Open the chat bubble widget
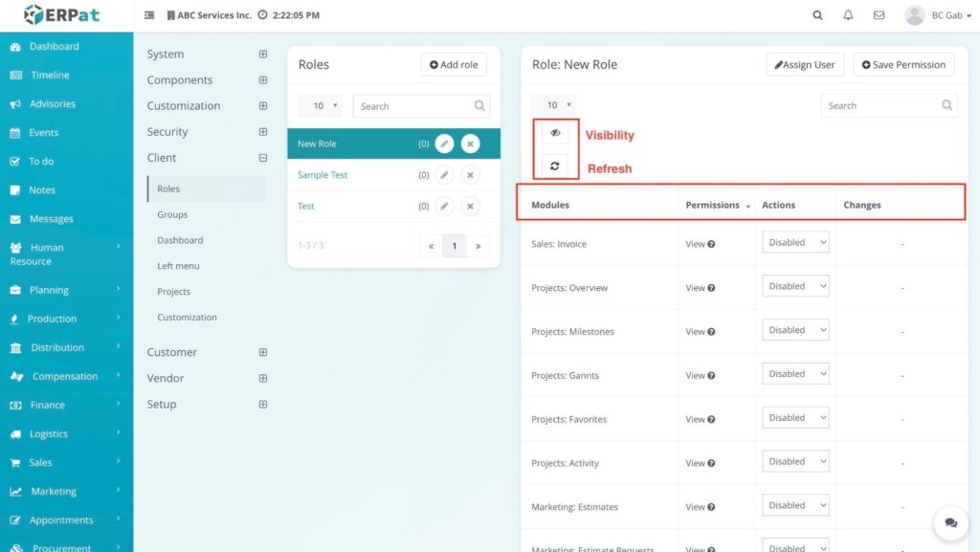Image resolution: width=980 pixels, height=552 pixels. pos(950,522)
